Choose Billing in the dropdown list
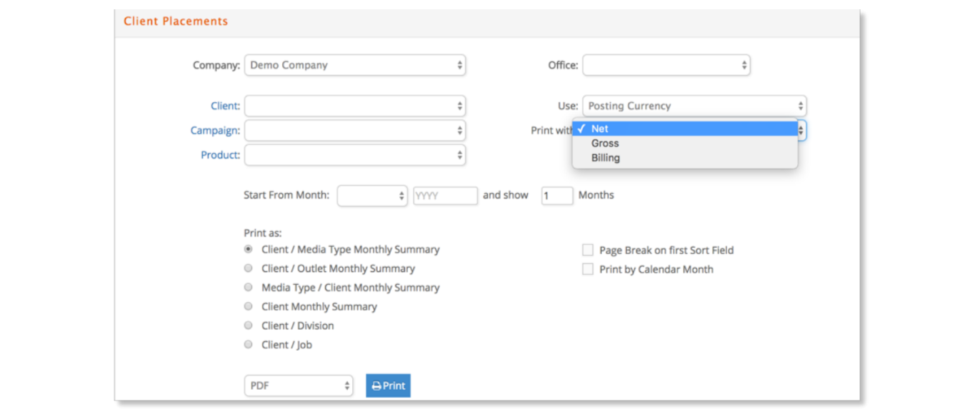Image resolution: width=980 pixels, height=412 pixels. (x=606, y=158)
